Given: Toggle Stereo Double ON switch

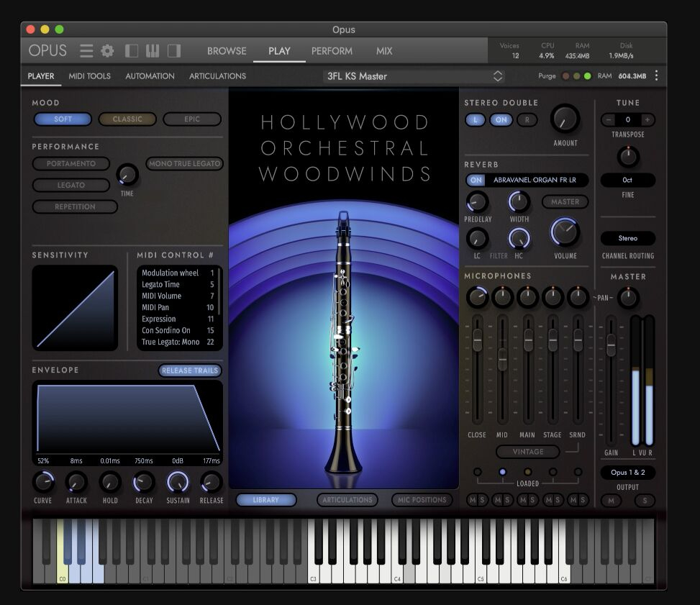Looking at the screenshot, I should pyautogui.click(x=501, y=120).
